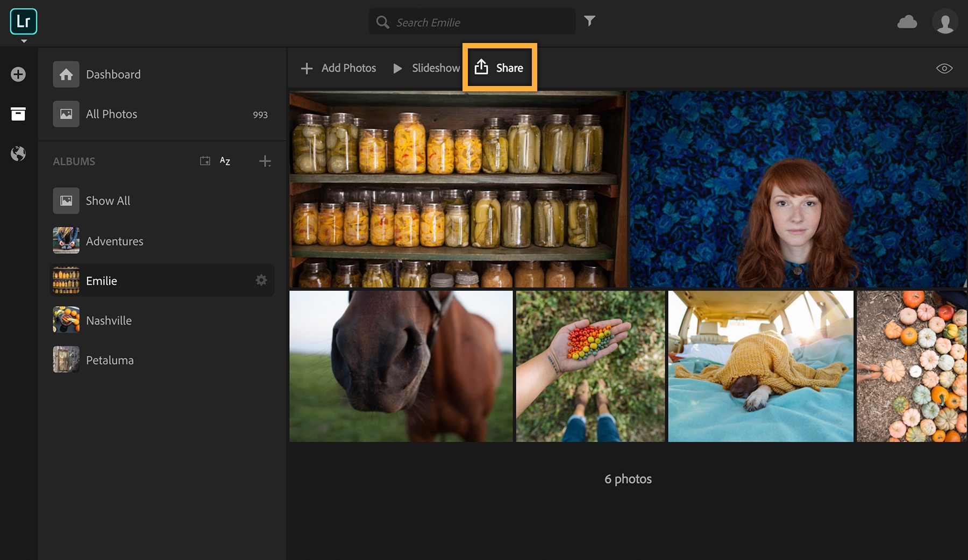This screenshot has width=968, height=560.
Task: Add Photos to the Emilie album
Action: pyautogui.click(x=338, y=68)
